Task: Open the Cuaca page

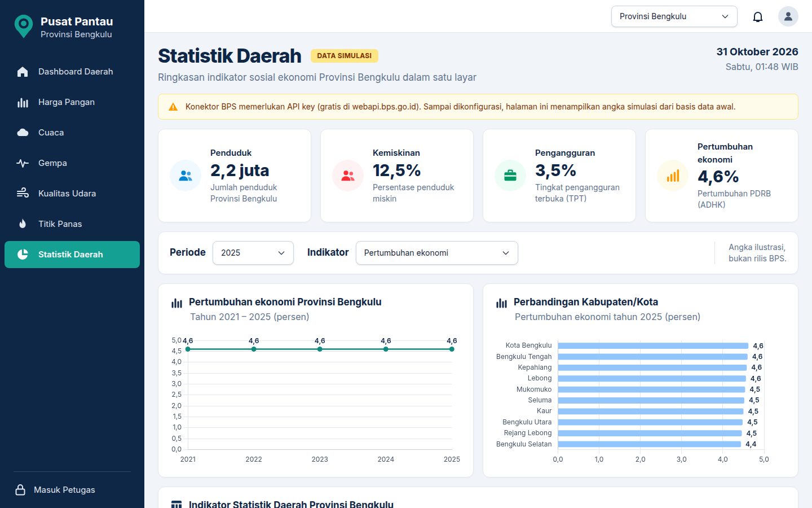Action: pos(72,133)
